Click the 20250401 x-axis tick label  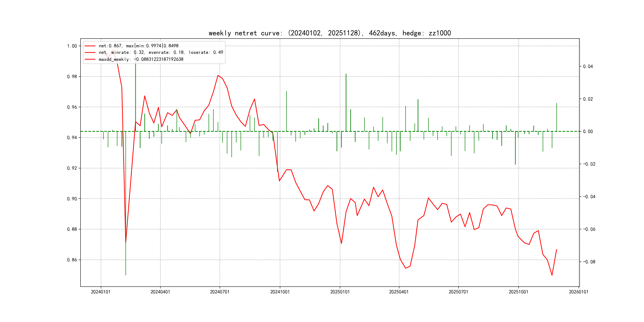[x=399, y=292]
